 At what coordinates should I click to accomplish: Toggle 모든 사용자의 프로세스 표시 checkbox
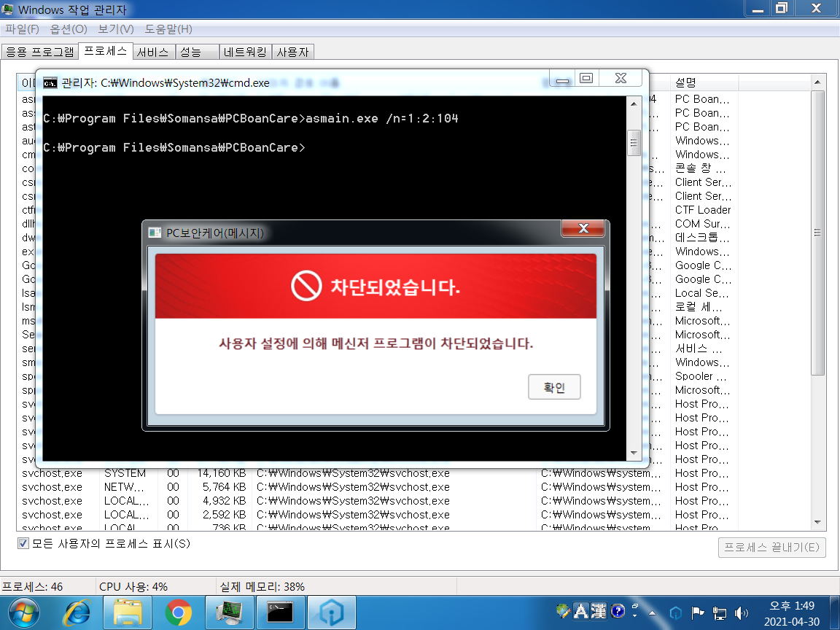tap(23, 544)
